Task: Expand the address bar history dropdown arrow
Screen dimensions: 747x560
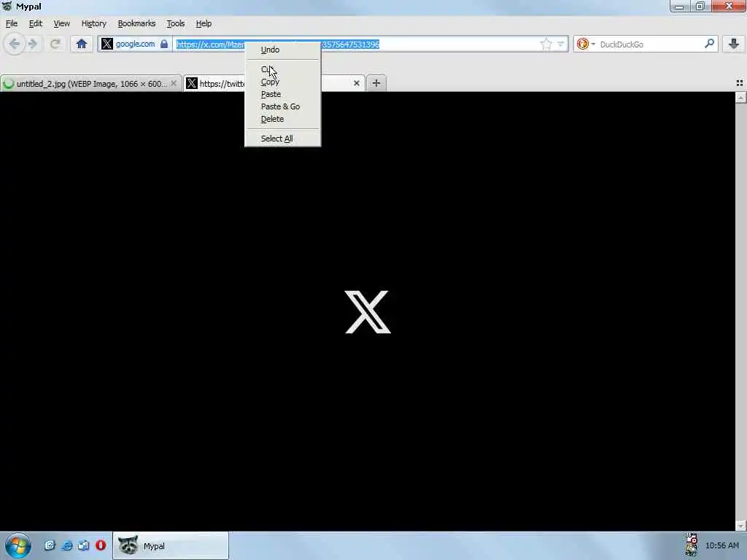Action: tap(561, 44)
